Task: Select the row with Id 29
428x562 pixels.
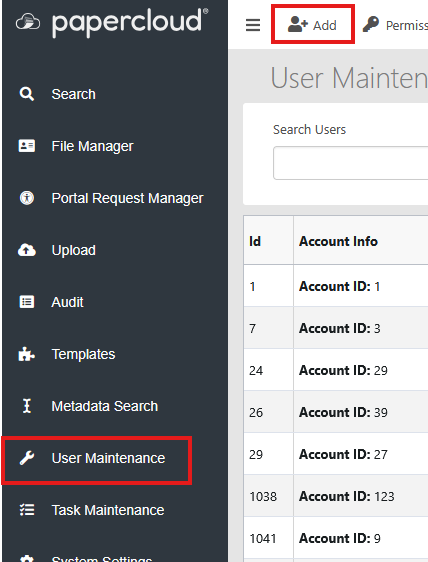Action: (x=336, y=453)
